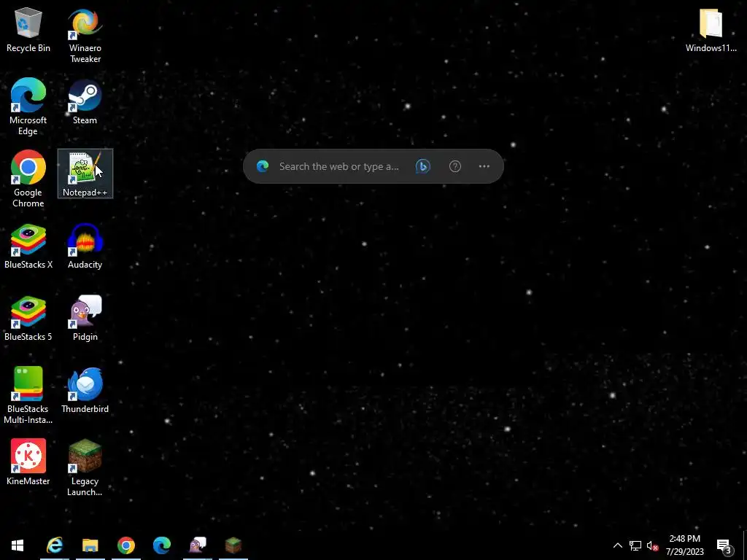Open the clock showing 2:48 PM

tap(685, 545)
